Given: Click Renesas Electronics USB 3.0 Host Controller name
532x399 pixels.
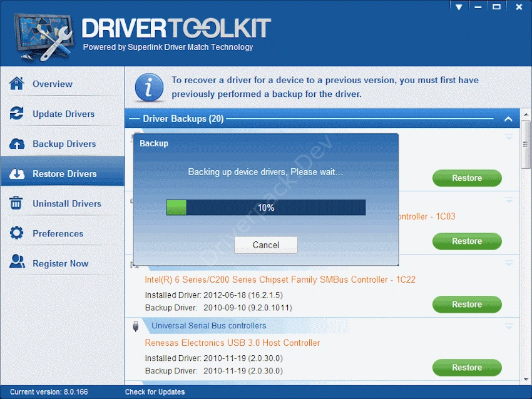Looking at the screenshot, I should [232, 343].
